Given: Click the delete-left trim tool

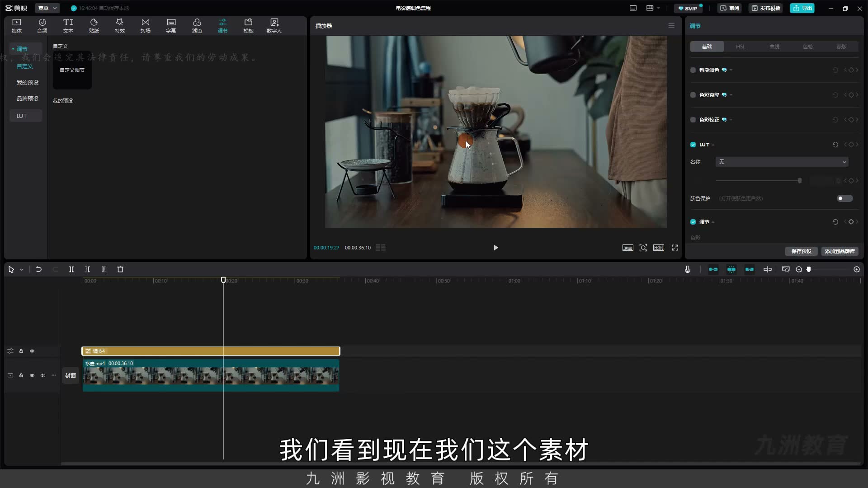Looking at the screenshot, I should pos(88,269).
